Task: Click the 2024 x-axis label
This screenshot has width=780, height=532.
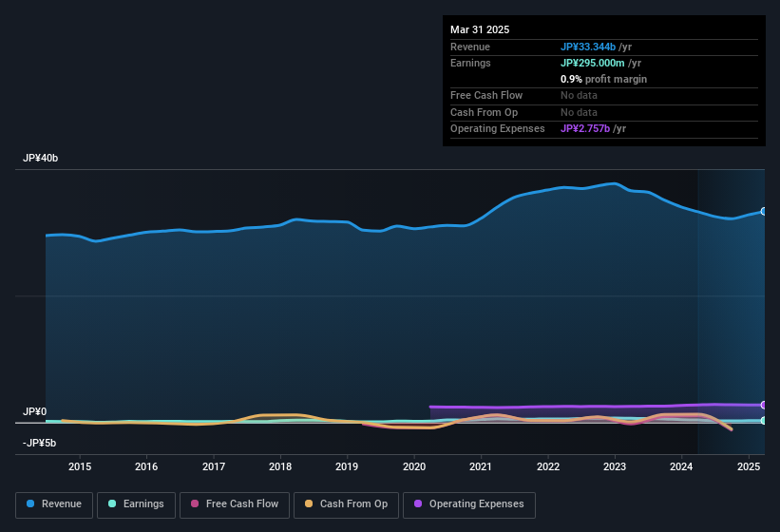Action: [x=681, y=466]
